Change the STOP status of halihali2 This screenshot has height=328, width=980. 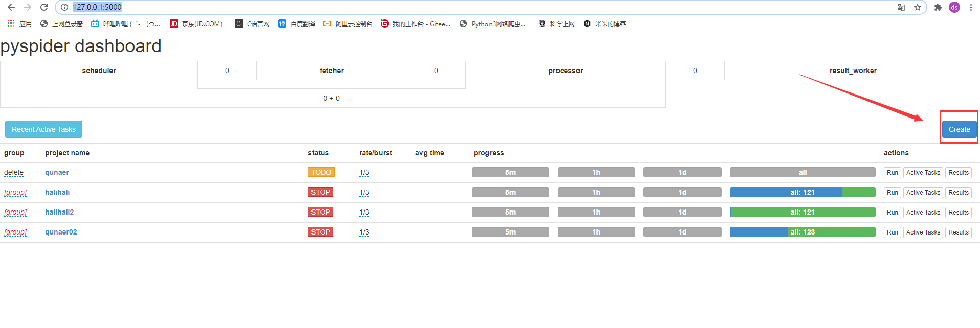(x=320, y=212)
